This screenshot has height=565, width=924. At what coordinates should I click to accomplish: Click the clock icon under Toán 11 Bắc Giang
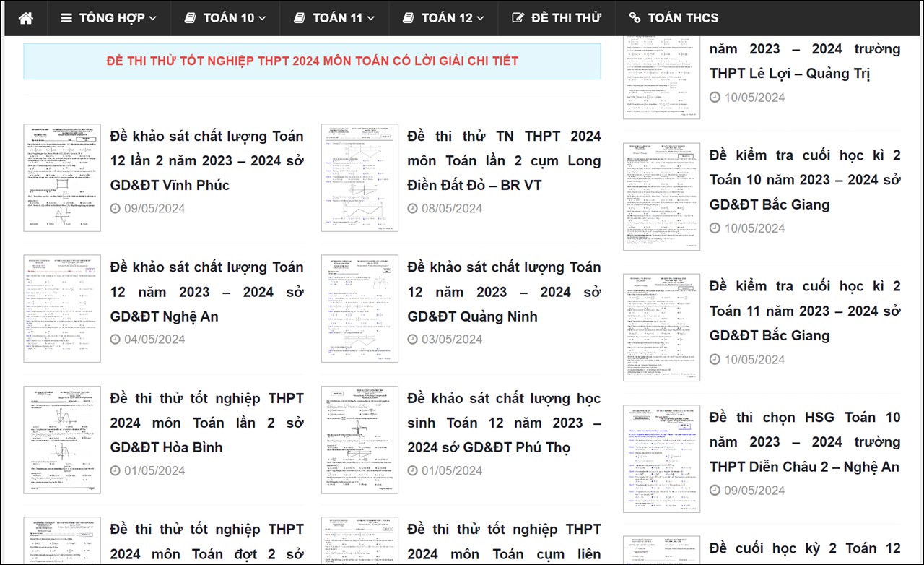(715, 360)
